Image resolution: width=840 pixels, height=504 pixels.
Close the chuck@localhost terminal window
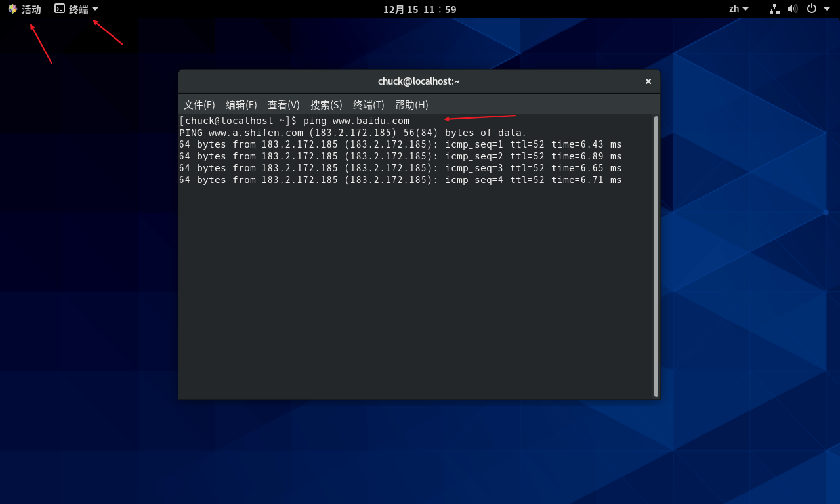click(x=648, y=81)
